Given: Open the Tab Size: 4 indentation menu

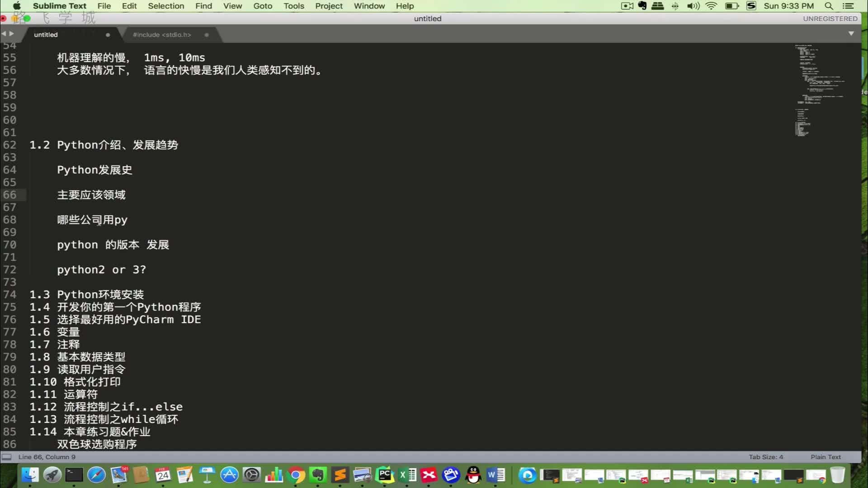Looking at the screenshot, I should coord(767,457).
